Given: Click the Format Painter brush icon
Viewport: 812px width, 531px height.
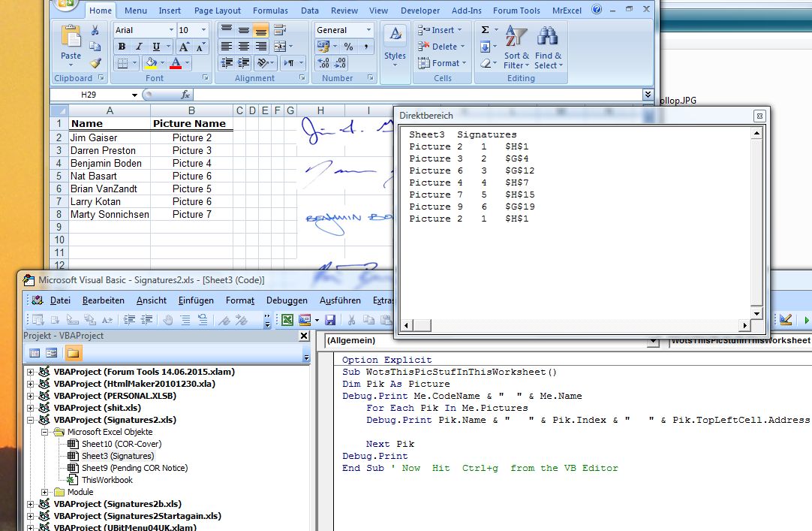Looking at the screenshot, I should coord(95,62).
